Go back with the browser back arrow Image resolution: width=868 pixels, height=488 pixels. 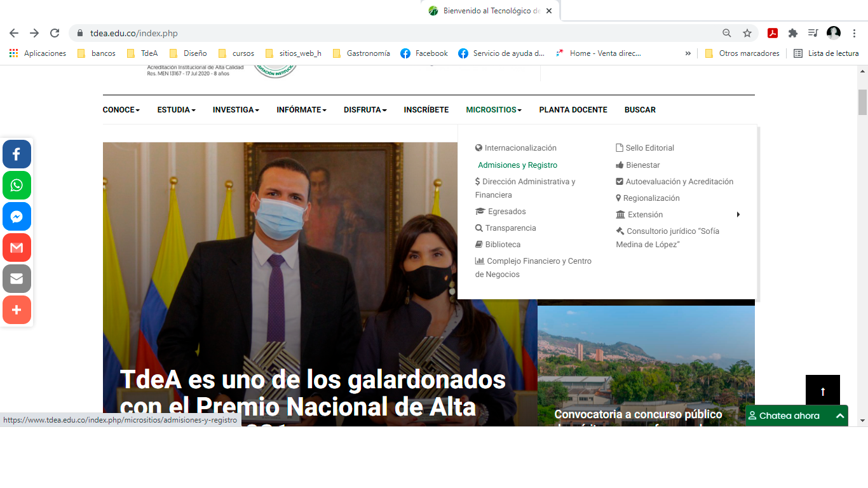[14, 33]
